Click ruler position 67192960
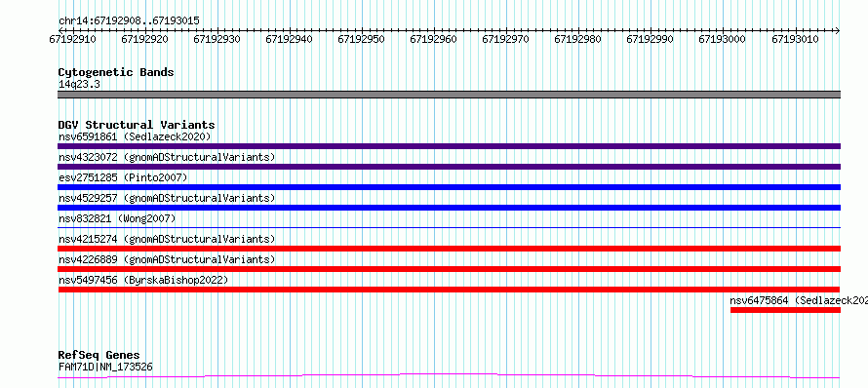Screen dimensions: 868x388 (433, 39)
